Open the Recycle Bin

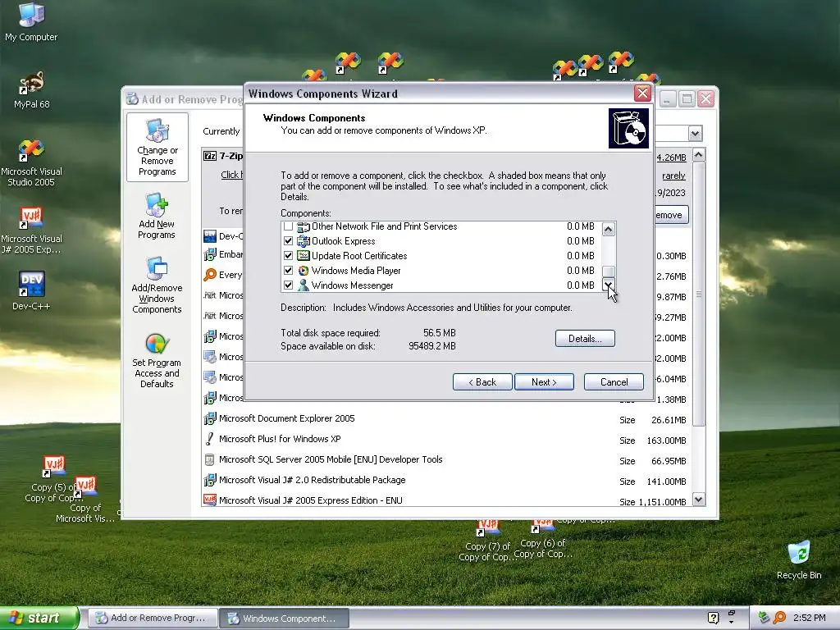pos(799,559)
